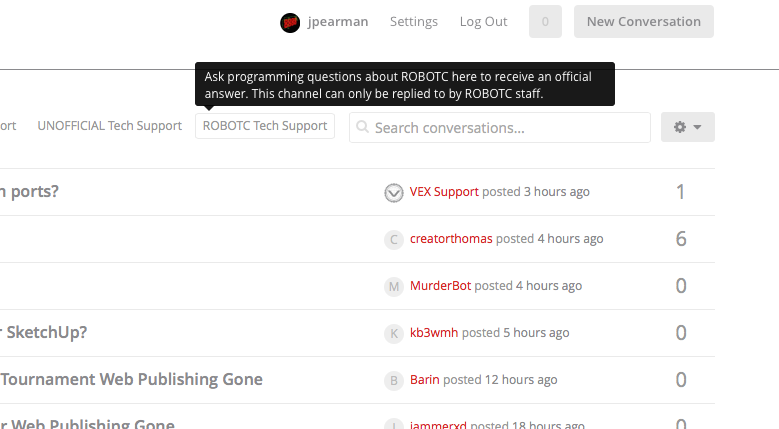Click reply count 1 on VEX Support row

tap(681, 192)
